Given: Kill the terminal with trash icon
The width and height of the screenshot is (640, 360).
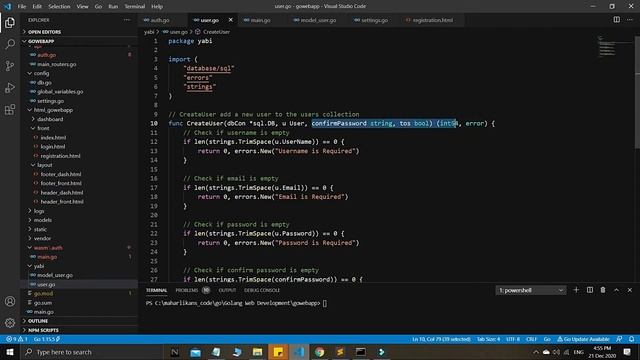Looking at the screenshot, I should (x=603, y=290).
